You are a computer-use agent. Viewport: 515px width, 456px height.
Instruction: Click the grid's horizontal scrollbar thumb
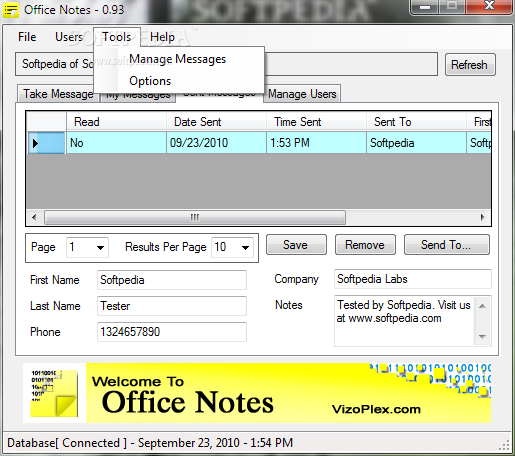(195, 218)
